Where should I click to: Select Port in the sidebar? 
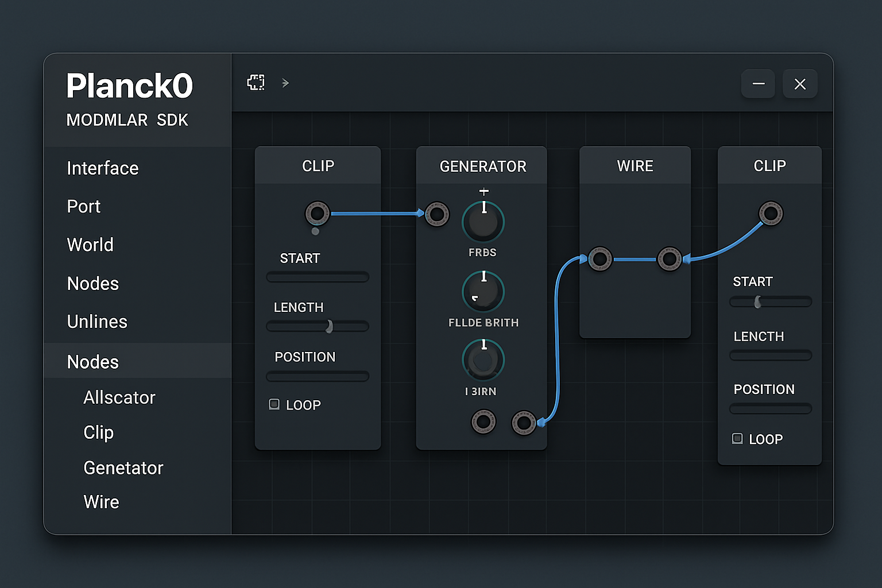coord(84,206)
